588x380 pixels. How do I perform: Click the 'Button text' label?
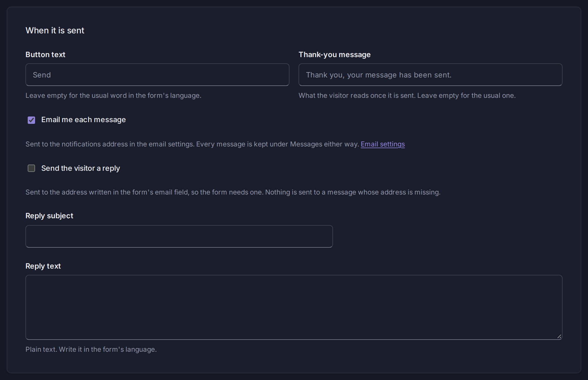tap(45, 55)
